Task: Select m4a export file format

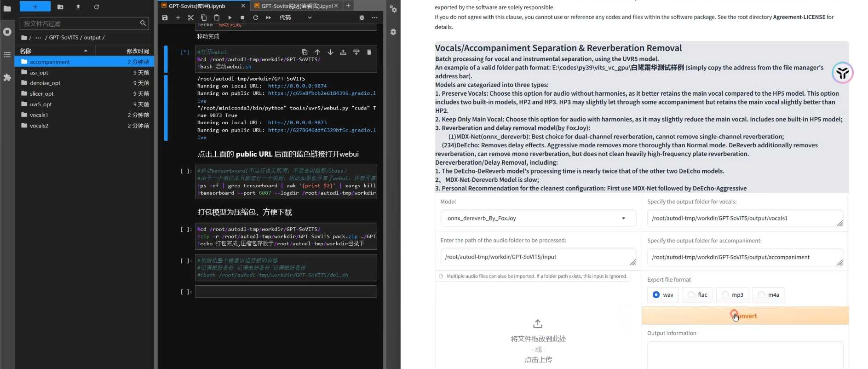Action: tap(769, 294)
